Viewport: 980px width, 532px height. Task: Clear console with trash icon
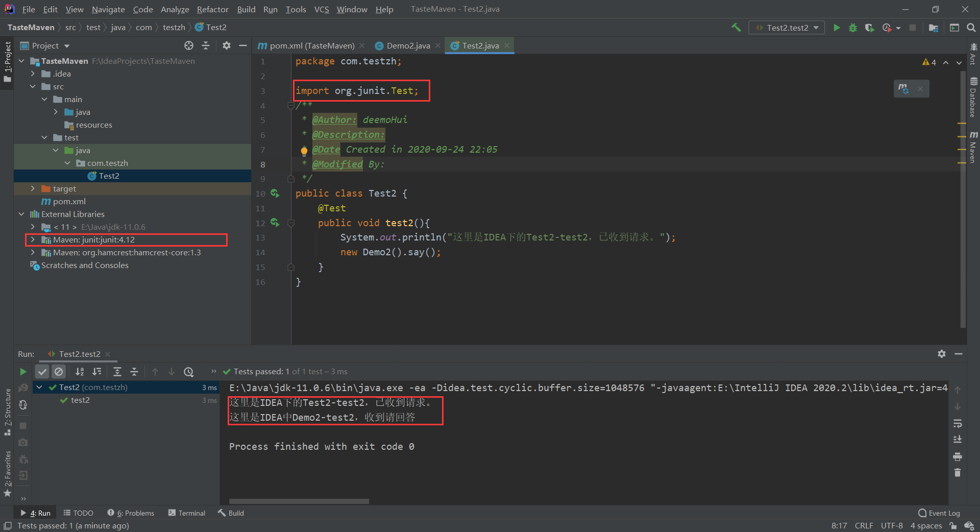tap(958, 473)
